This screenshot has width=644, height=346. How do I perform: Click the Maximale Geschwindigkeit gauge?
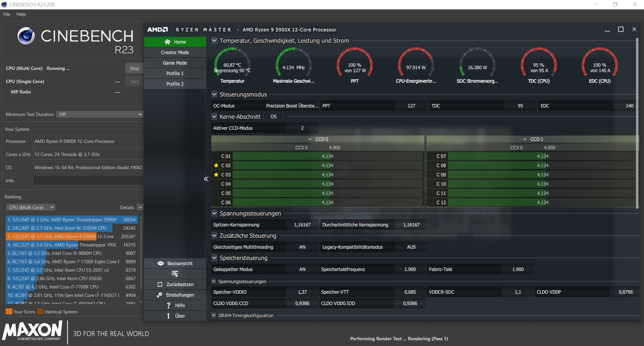coord(294,62)
